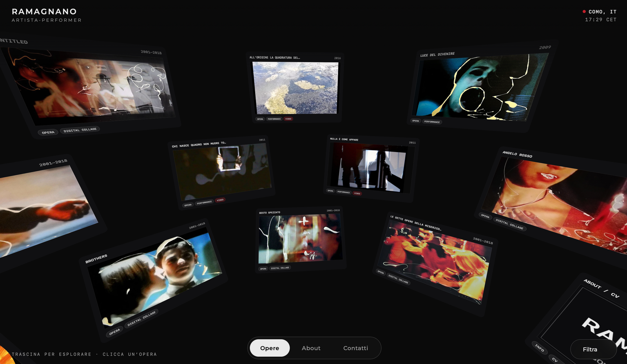Click Video tag on All'origine la quadratura card
Screen dimensions: 627x364
[x=288, y=119]
